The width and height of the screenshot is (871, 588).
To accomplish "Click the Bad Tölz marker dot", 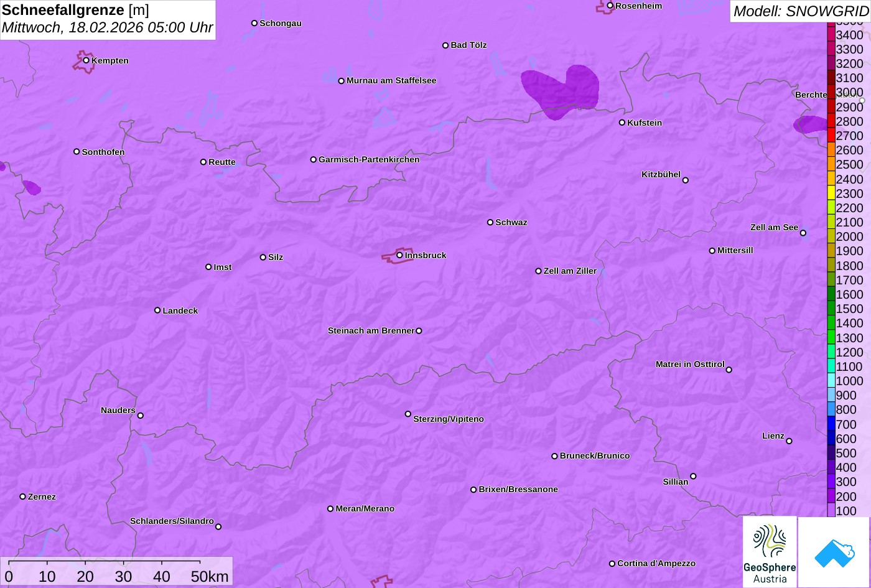I will coord(445,45).
